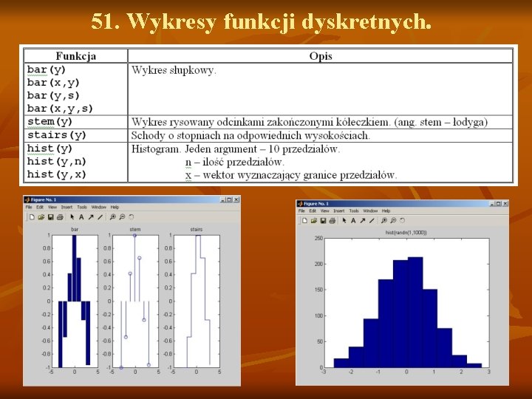Open View menu in left bar/stem window

52,207
